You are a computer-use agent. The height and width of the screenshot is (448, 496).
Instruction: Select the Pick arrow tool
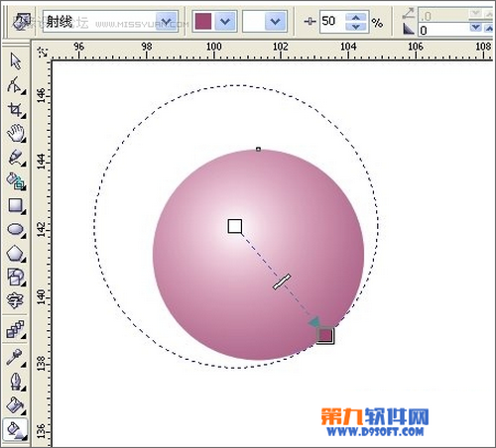click(15, 61)
